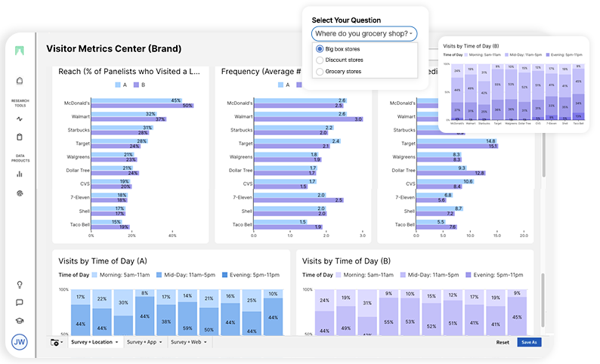The width and height of the screenshot is (600, 364).
Task: Open the clipboard research tool icon
Action: pos(20,137)
